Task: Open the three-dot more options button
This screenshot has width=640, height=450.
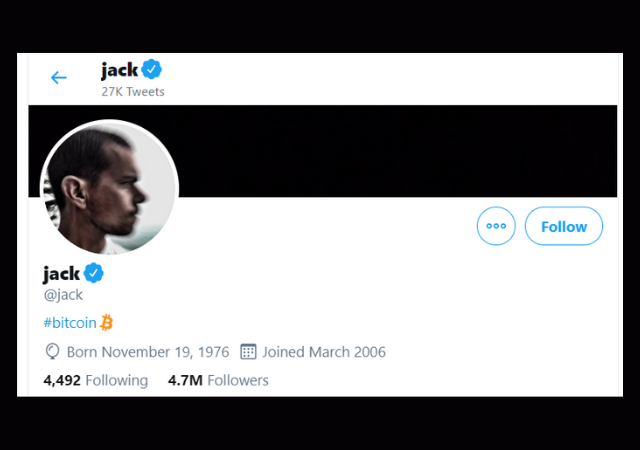Action: [496, 226]
